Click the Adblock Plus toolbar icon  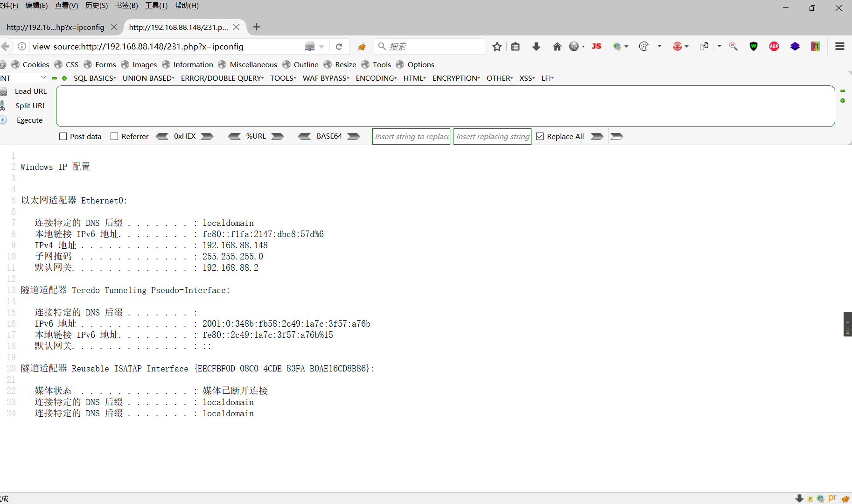774,46
